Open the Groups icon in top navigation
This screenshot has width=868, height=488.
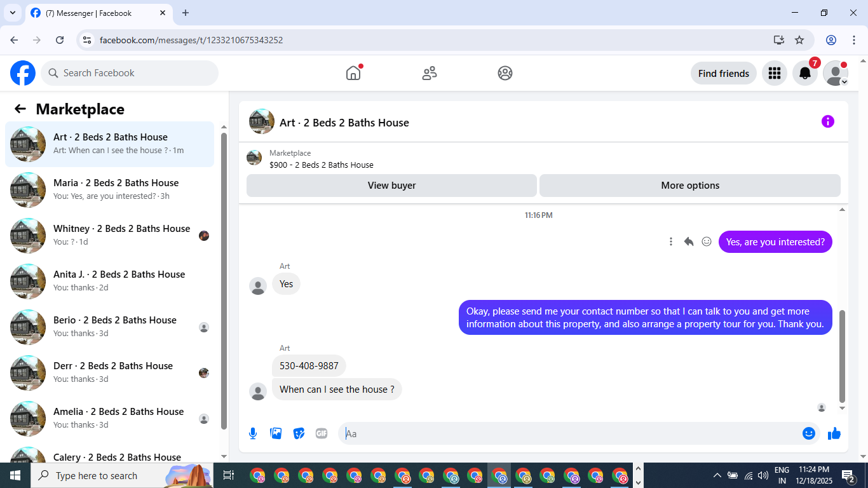click(505, 73)
